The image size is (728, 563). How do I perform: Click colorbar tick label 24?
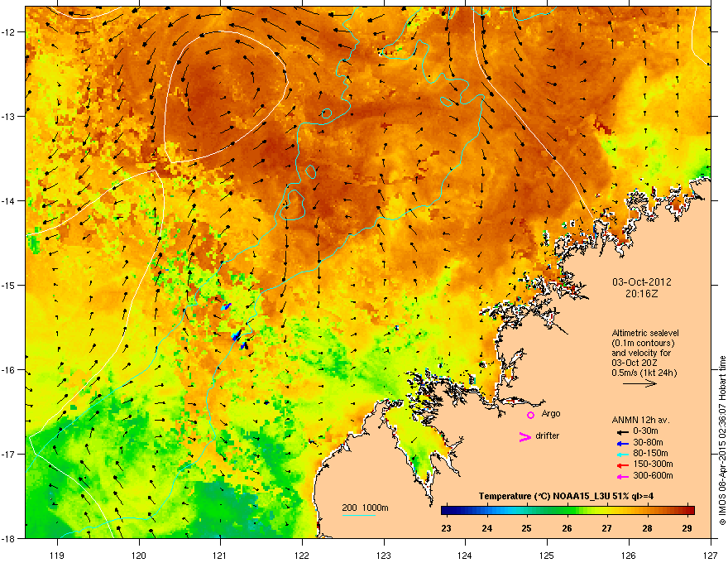[x=486, y=528]
